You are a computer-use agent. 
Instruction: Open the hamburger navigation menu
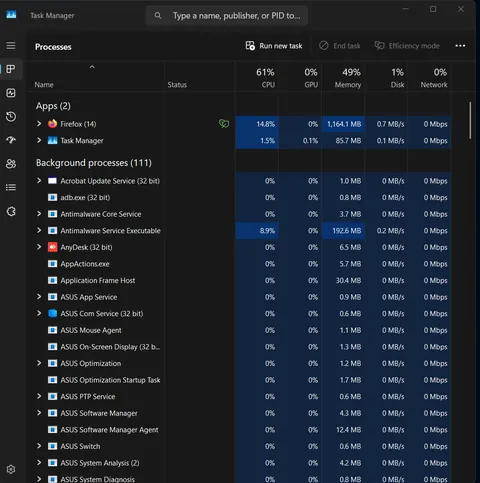click(11, 45)
